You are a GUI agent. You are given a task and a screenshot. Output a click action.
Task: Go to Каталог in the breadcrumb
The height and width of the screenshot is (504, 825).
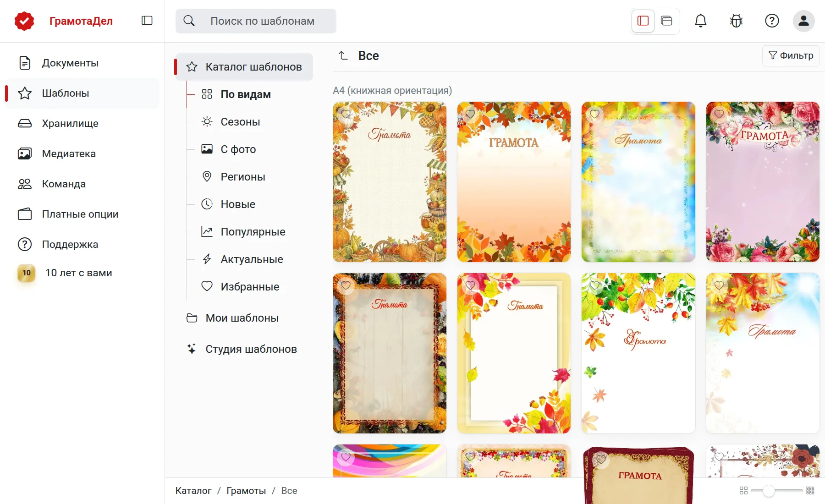click(x=193, y=491)
